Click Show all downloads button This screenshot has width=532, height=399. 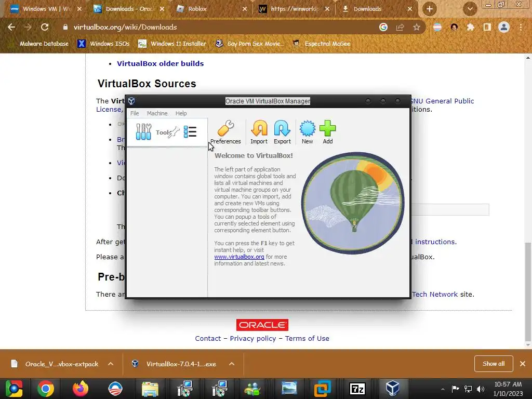(494, 364)
